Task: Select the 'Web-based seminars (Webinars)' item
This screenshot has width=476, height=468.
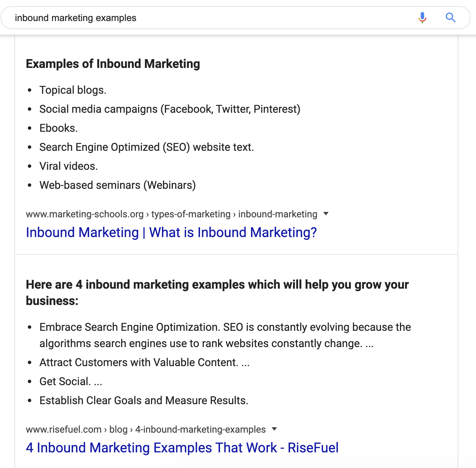Action: (117, 185)
